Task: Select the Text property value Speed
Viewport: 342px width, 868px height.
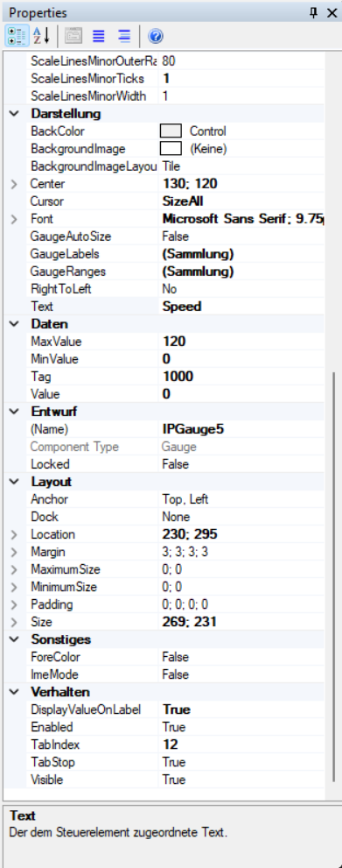Action: coord(182,307)
